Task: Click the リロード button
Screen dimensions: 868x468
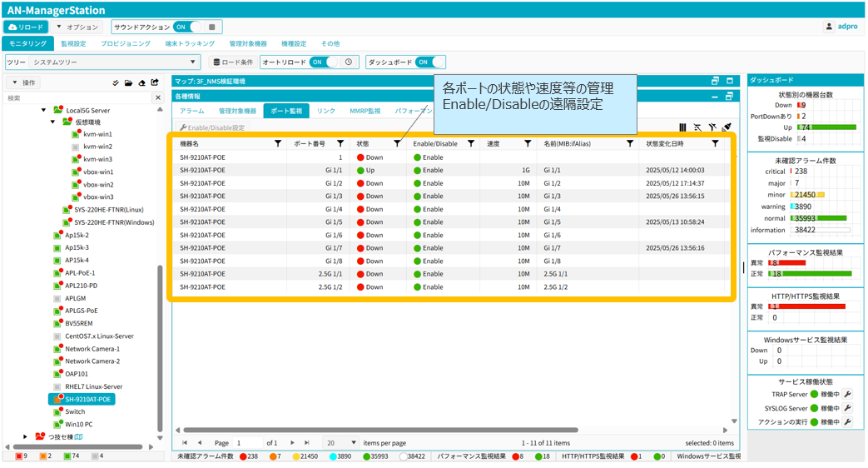Action: [26, 27]
